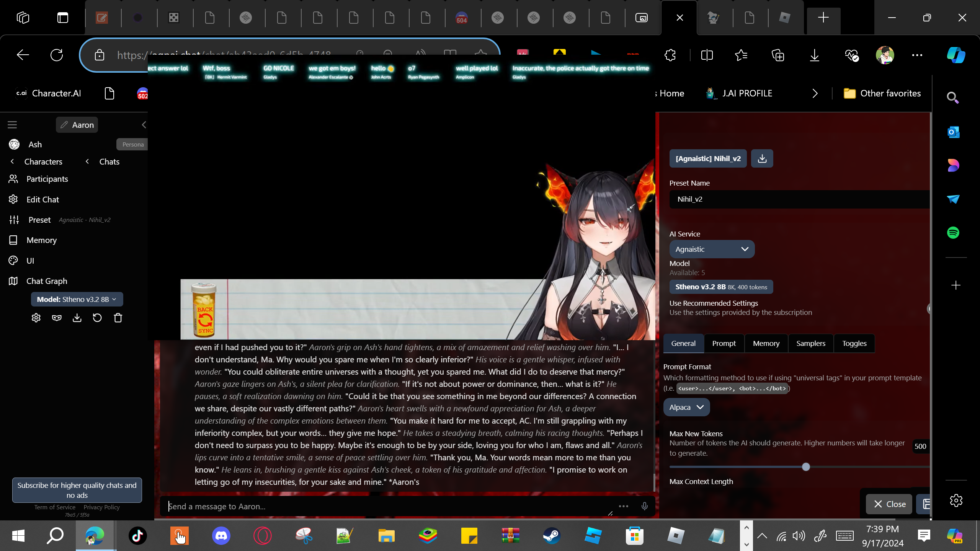
Task: Open the three-dot options in the message input
Action: coord(624,506)
